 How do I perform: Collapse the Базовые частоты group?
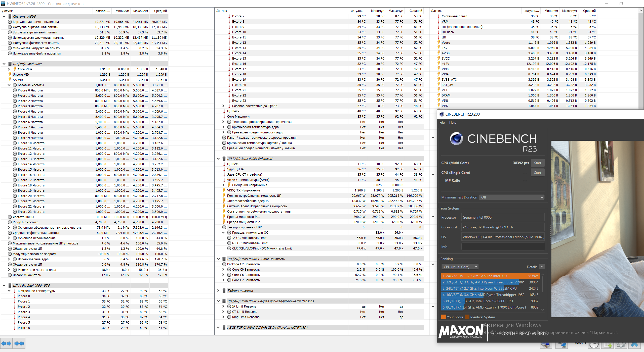pyautogui.click(x=9, y=85)
